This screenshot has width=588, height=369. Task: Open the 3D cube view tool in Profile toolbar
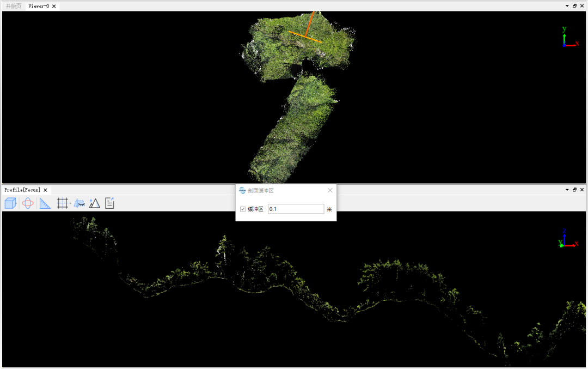tap(10, 203)
